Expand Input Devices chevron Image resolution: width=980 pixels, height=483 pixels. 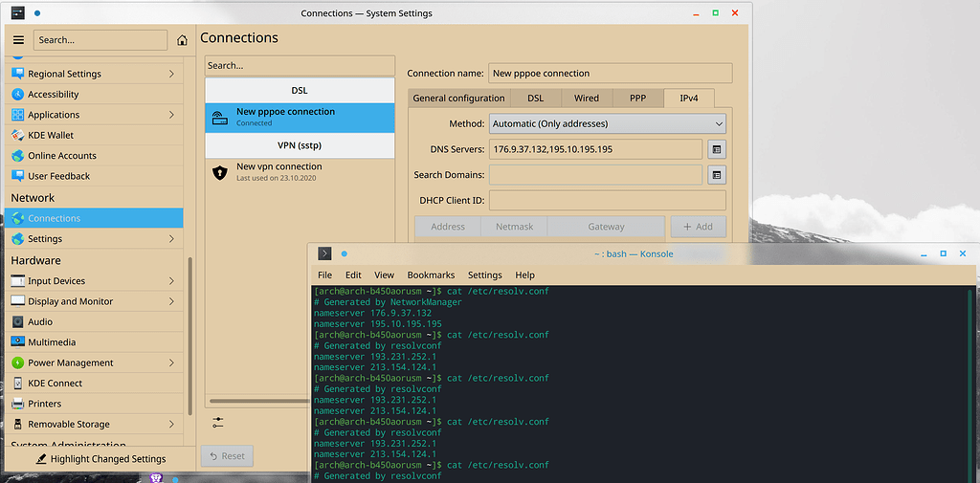click(x=171, y=281)
